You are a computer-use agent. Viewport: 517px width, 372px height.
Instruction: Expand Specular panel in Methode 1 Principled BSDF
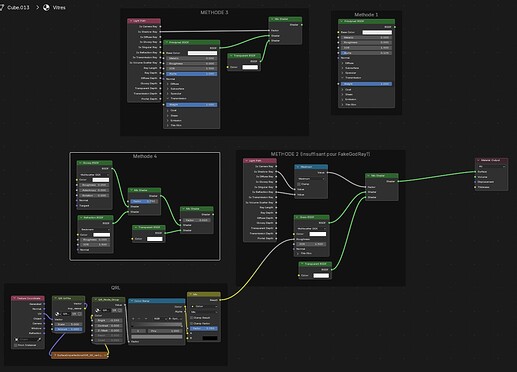coord(342,73)
